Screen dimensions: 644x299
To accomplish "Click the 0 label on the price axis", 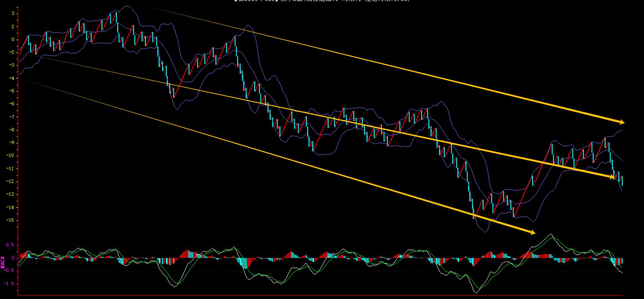I will 13,40.
